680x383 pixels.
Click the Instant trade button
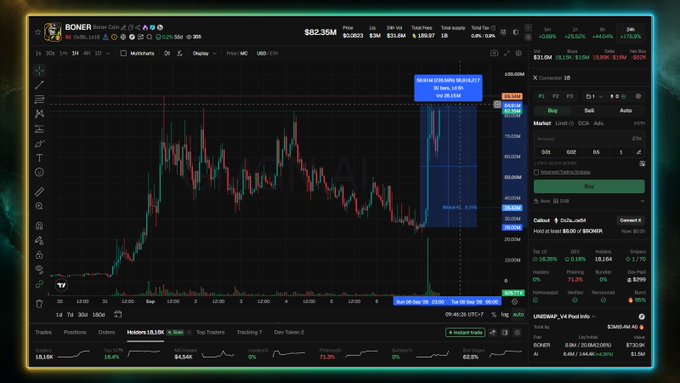click(465, 332)
